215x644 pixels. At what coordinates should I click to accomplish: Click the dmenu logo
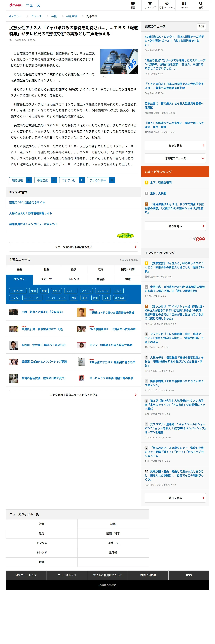coord(16,5)
